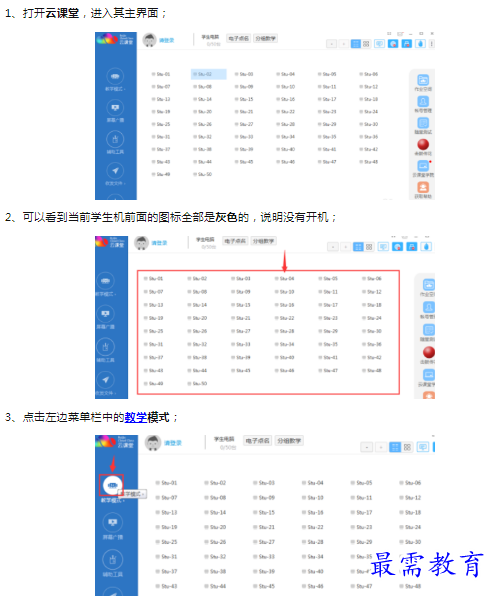Select Stu-48 in step 1 screenshot
This screenshot has height=596, width=492.
(x=368, y=162)
